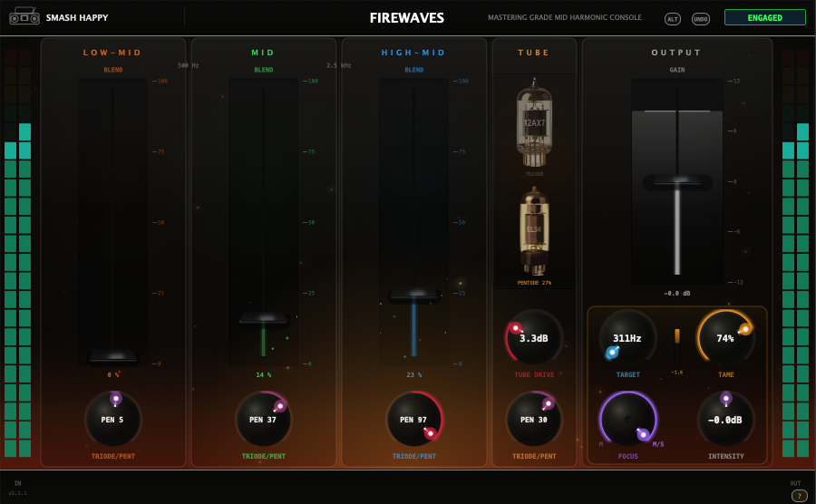
Task: Click the Low-Mid 0 % blend value
Action: point(113,374)
